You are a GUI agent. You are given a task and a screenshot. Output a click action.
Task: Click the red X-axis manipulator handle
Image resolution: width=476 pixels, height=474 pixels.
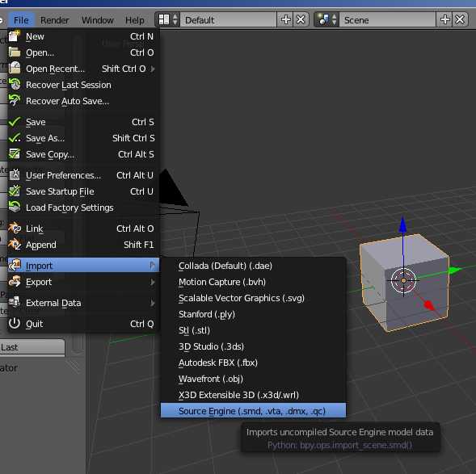tap(429, 304)
